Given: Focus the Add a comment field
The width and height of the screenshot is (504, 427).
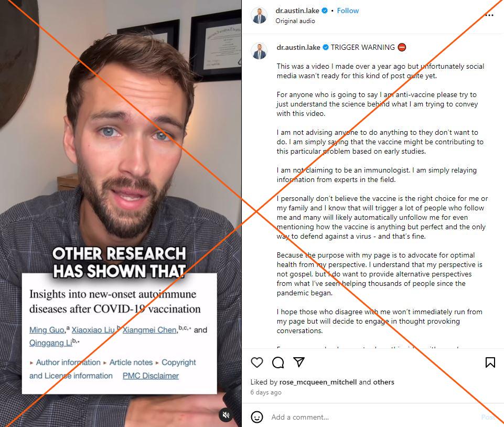Looking at the screenshot, I should 373,417.
